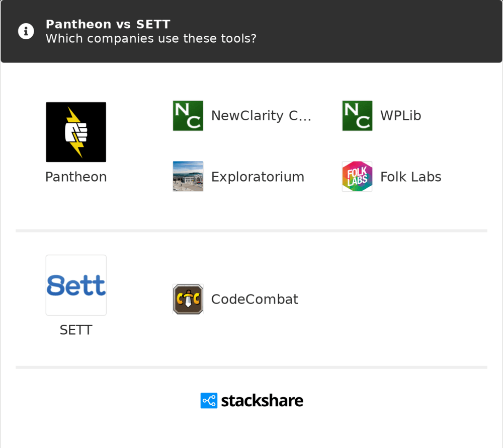This screenshot has height=448, width=503.
Task: Click the StackShare share-nodes icon
Action: coord(209,401)
